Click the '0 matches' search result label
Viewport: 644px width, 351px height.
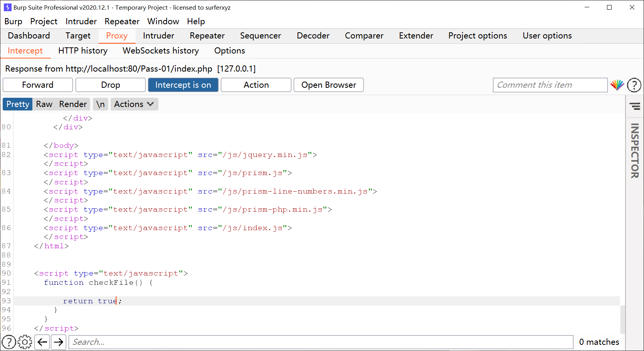(599, 342)
